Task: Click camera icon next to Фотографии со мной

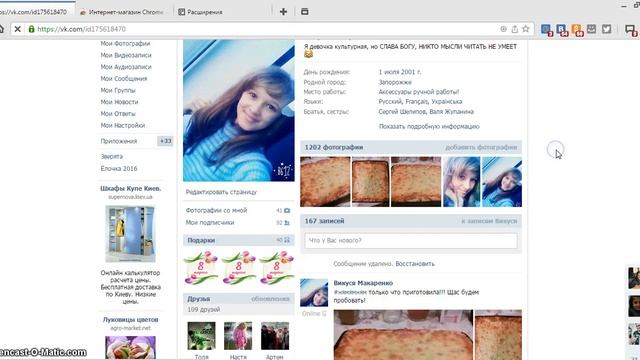Action: 287,211
